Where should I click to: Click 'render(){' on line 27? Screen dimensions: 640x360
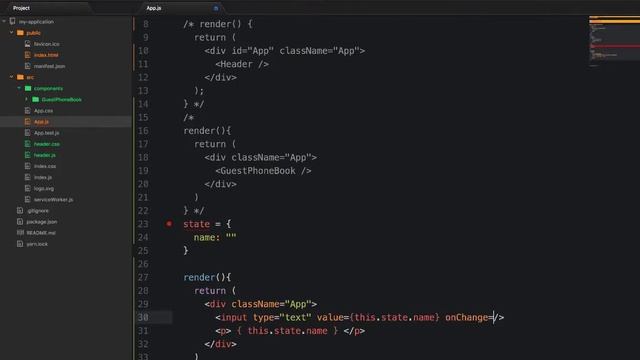[207, 277]
